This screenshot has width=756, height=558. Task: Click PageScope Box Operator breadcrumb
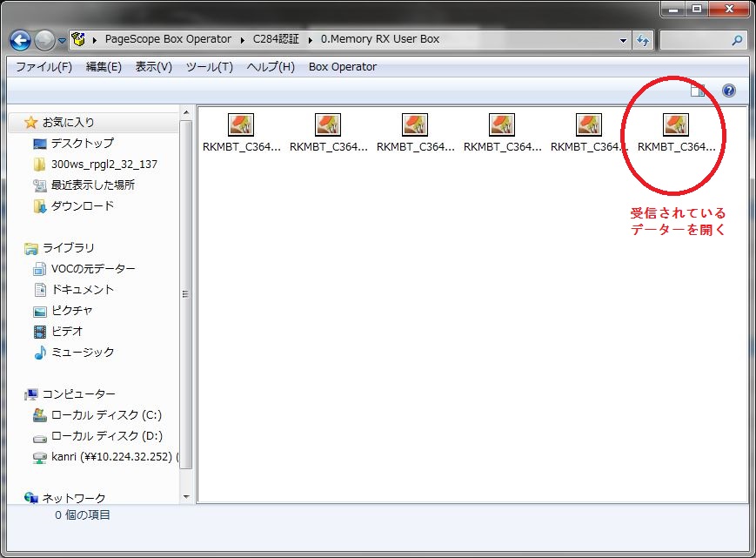(168, 39)
